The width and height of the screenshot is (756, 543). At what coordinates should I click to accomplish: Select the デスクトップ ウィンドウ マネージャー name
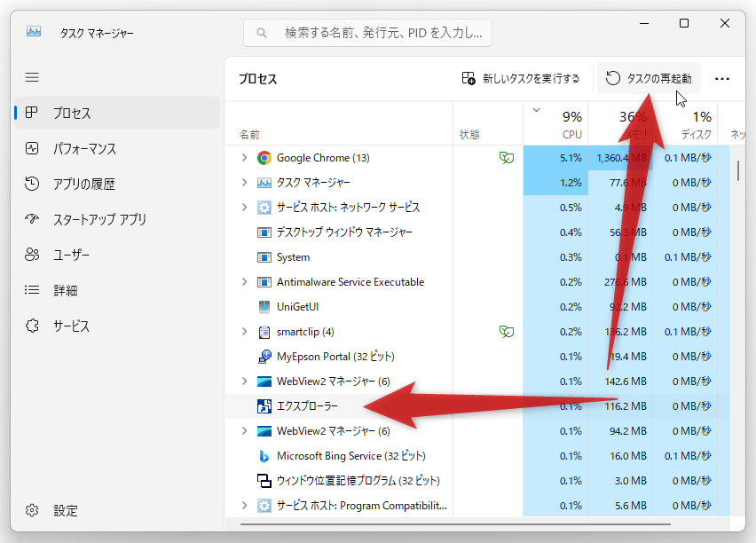click(x=345, y=232)
